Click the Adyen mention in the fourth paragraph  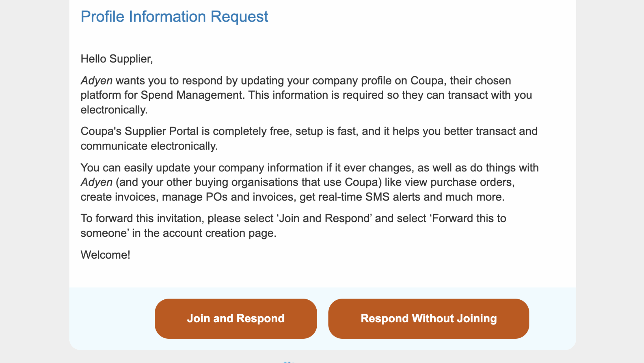click(x=96, y=182)
